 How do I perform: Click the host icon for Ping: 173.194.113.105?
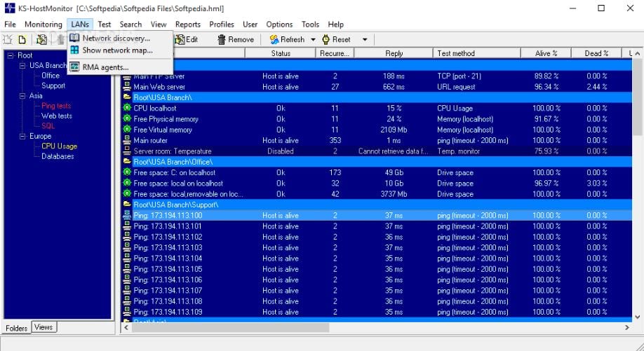click(x=127, y=269)
